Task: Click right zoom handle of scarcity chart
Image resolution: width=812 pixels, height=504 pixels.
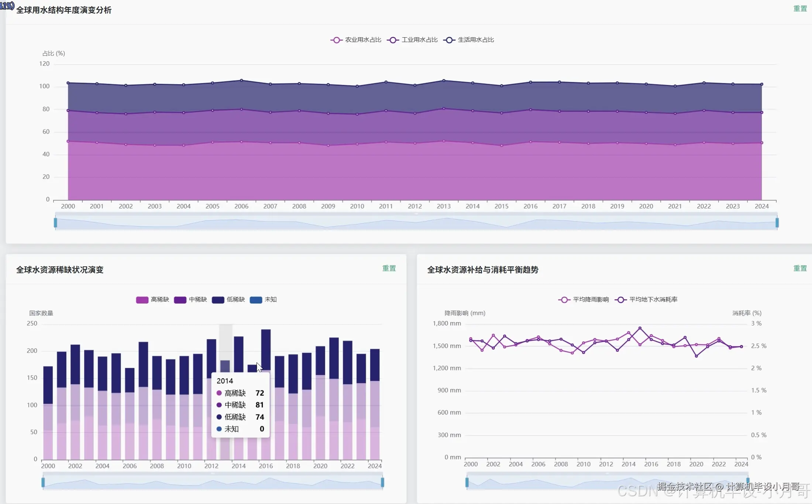Action: 382,482
